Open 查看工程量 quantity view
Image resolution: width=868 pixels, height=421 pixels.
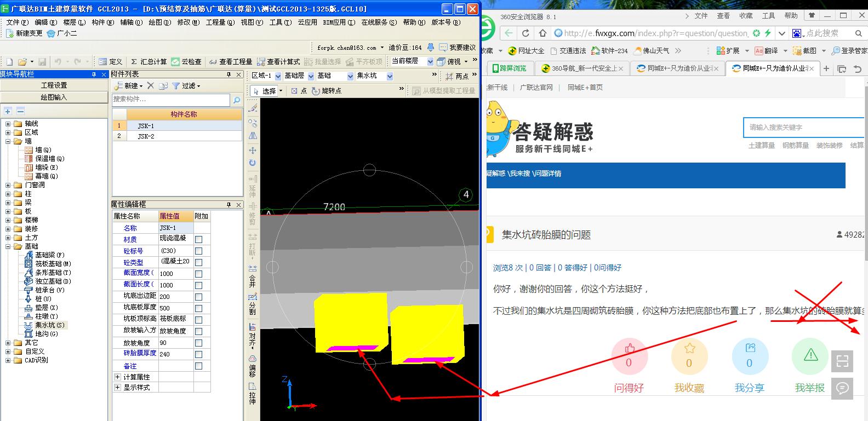click(230, 61)
